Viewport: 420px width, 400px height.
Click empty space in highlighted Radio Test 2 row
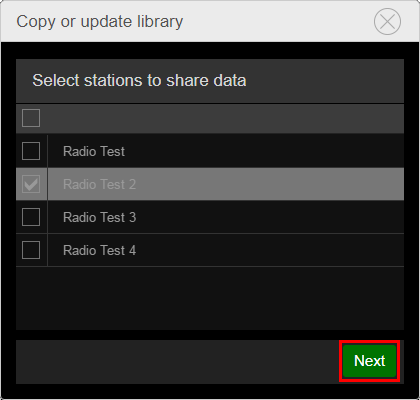pyautogui.click(x=270, y=184)
